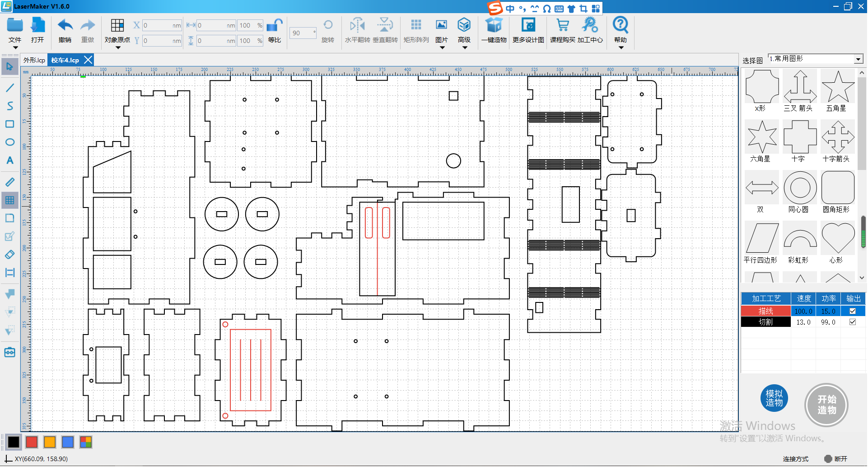Click the rotation angle field showing 90
The width and height of the screenshot is (868, 467).
(x=303, y=33)
